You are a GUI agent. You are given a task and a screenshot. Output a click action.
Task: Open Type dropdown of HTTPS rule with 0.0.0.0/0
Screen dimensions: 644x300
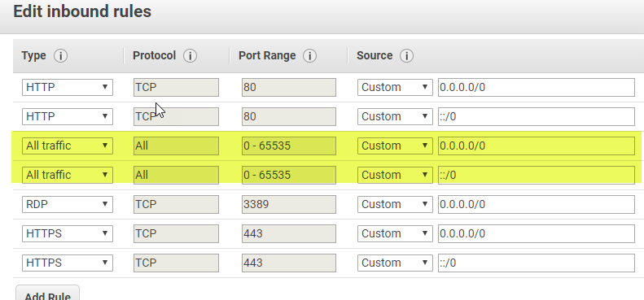(x=68, y=233)
